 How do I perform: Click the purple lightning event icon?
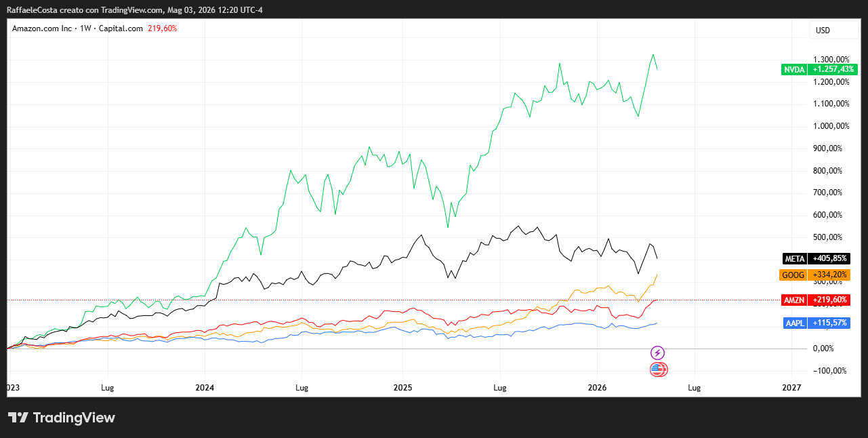[657, 353]
